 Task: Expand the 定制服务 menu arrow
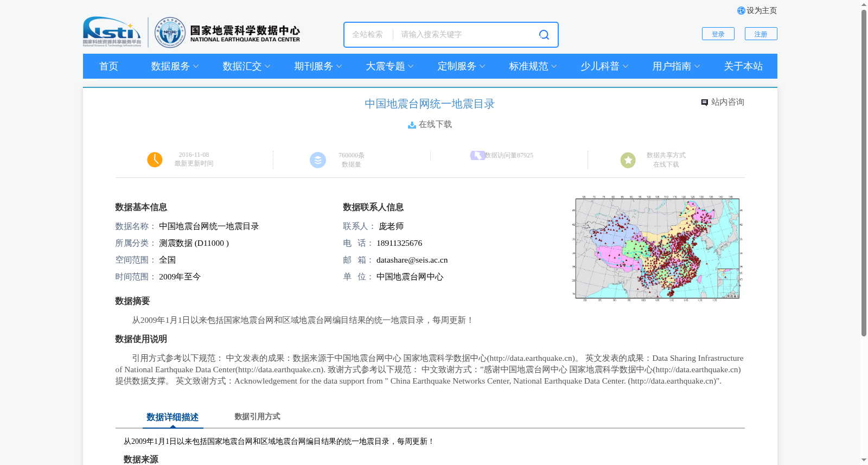coord(482,67)
